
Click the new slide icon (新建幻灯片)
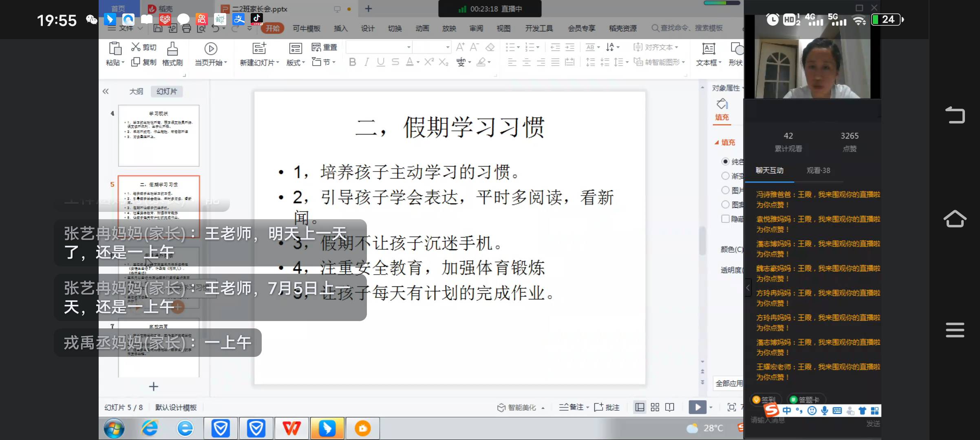(x=258, y=49)
